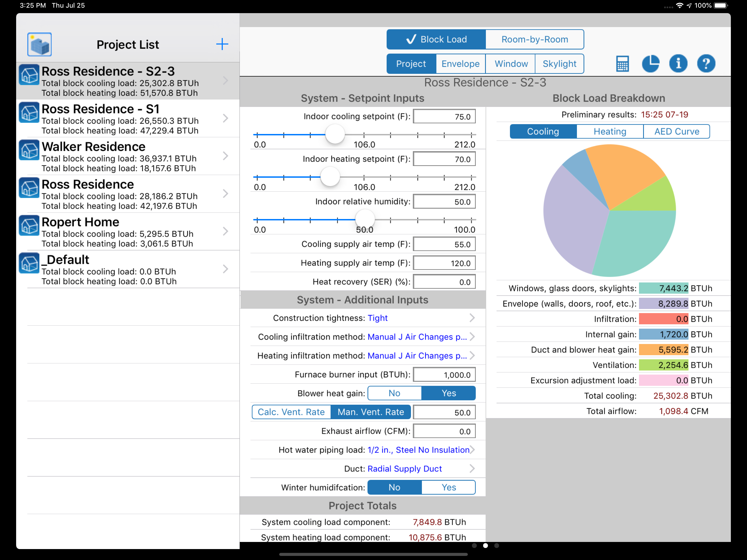Viewport: 747px width, 560px height.
Task: Open the Duct type selection chevron
Action: (472, 469)
